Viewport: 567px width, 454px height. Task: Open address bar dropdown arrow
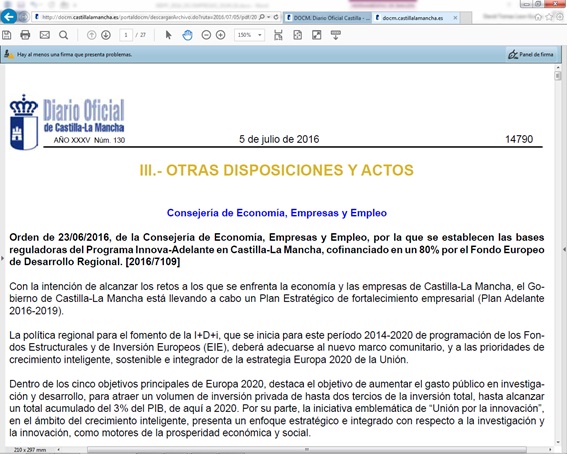coord(269,17)
